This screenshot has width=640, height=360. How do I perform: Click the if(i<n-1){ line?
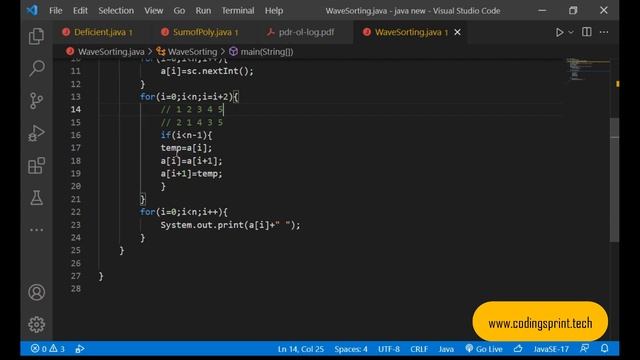tap(186, 135)
